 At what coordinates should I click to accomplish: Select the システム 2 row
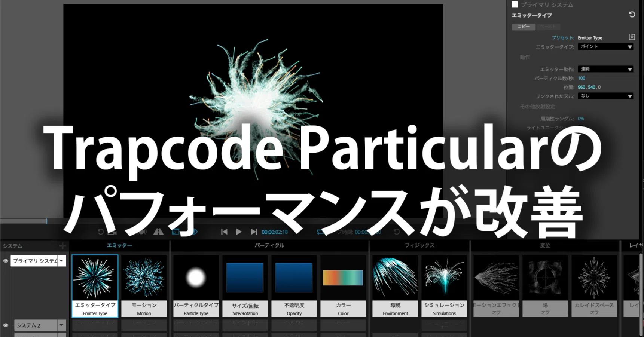(36, 325)
